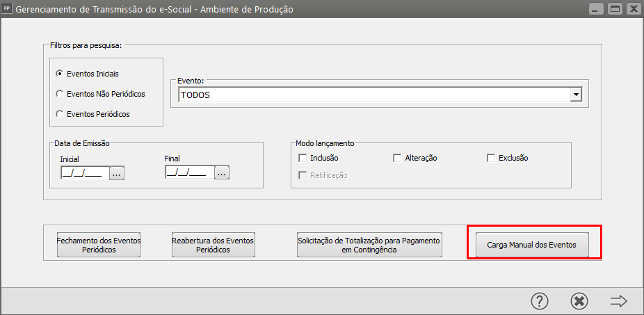Image resolution: width=644 pixels, height=315 pixels.
Task: Check the Exclusão checkbox
Action: click(x=491, y=158)
